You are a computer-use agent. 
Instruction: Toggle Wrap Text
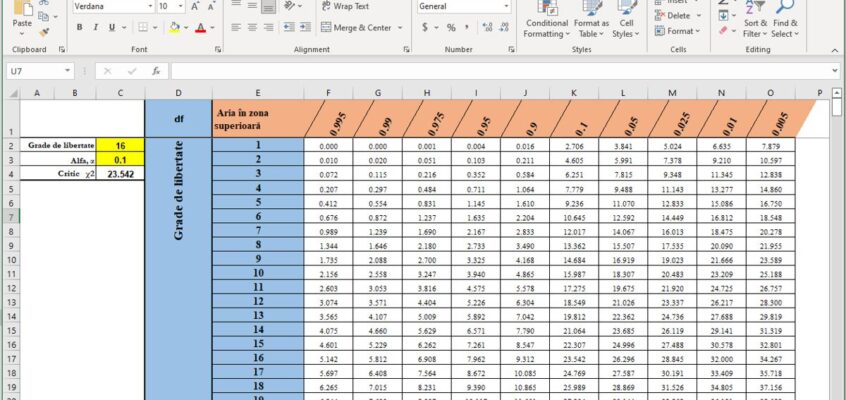point(345,6)
